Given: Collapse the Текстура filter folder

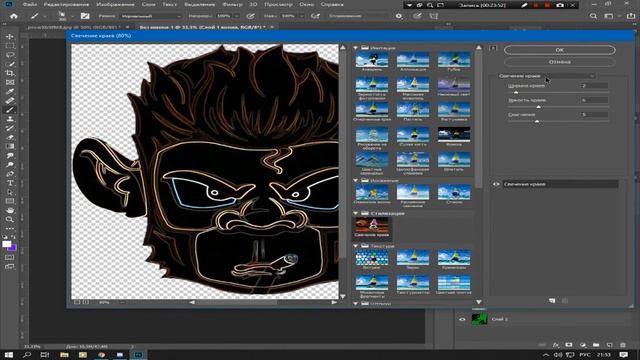Looking at the screenshot, I should [x=356, y=246].
